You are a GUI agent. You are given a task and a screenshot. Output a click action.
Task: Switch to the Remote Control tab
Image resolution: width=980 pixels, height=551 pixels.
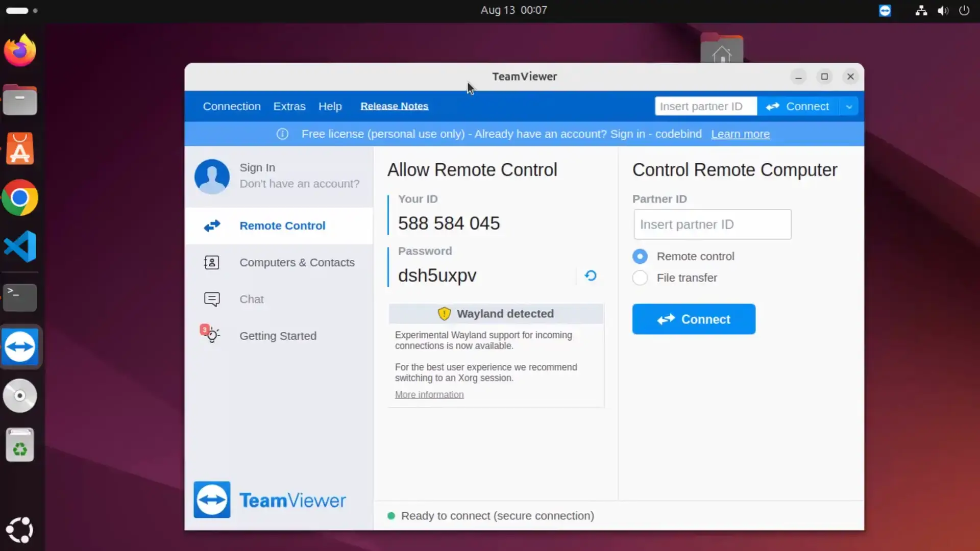279,226
